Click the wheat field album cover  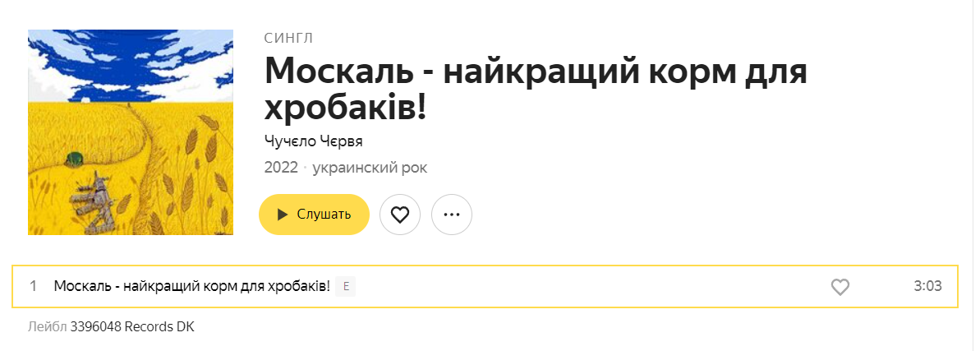point(131,132)
